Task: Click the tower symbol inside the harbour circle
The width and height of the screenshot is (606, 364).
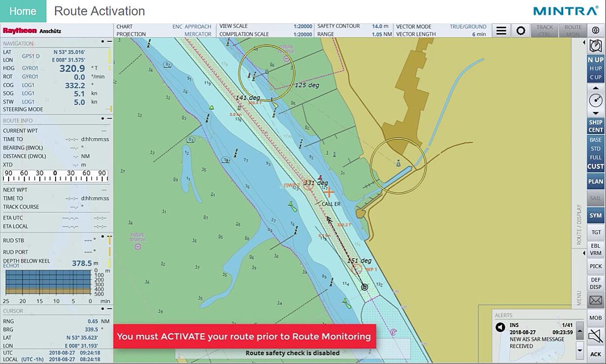Action: coord(398,163)
